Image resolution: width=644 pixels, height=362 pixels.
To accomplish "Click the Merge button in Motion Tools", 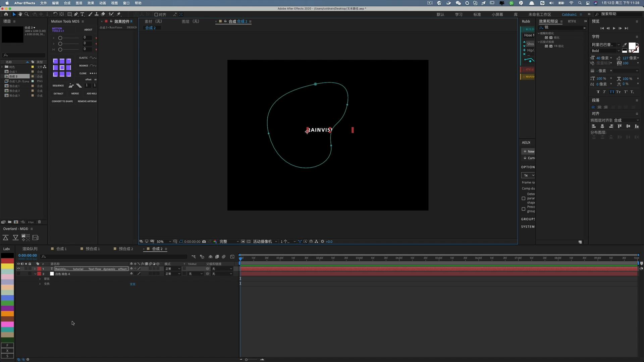I will [x=74, y=93].
